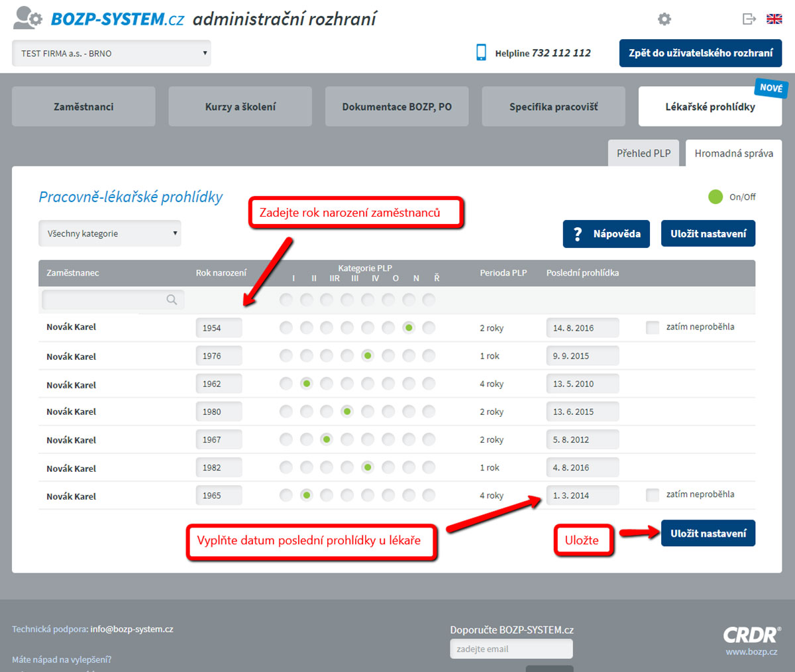Check 'zatím neproběhla' for employee born 1954
Viewport: 795px width, 672px height.
653,327
